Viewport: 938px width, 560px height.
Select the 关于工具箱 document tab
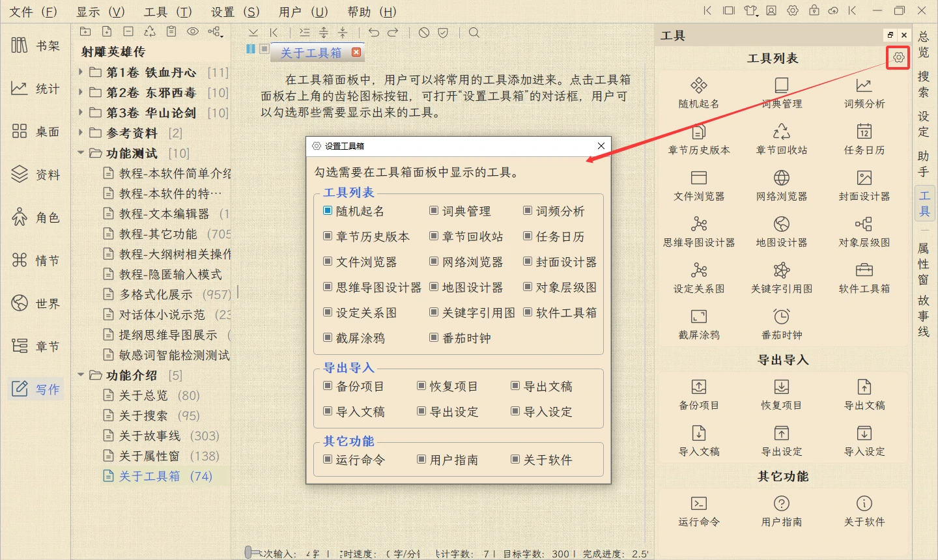[311, 53]
